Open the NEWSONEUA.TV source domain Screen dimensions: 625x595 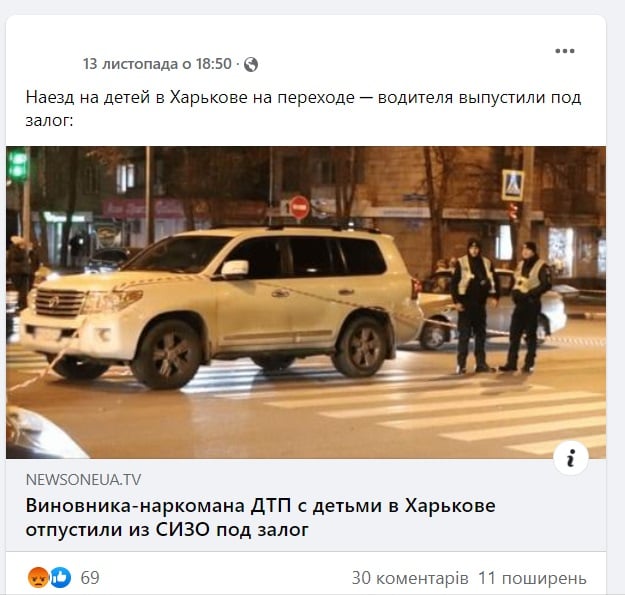[83, 479]
